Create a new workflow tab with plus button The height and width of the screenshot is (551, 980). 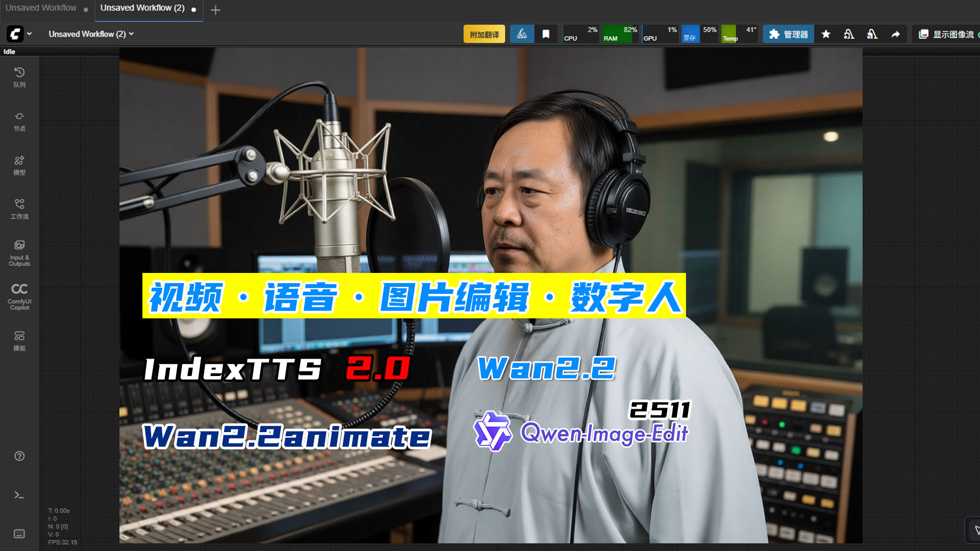tap(215, 9)
